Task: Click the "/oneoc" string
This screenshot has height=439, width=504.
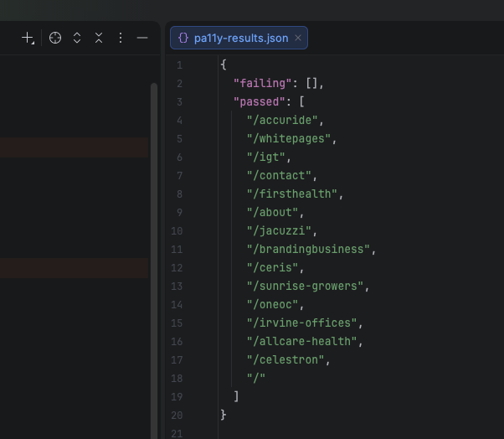Action: click(x=272, y=305)
